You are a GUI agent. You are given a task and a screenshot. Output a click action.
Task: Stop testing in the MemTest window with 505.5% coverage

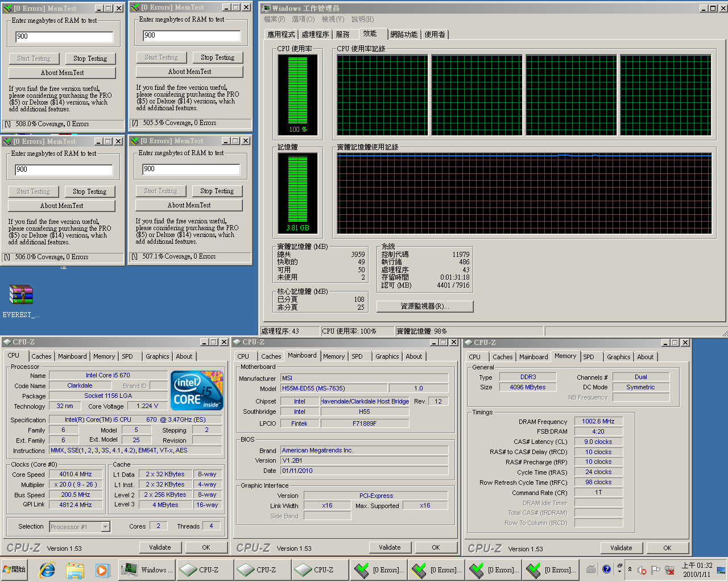tap(218, 57)
